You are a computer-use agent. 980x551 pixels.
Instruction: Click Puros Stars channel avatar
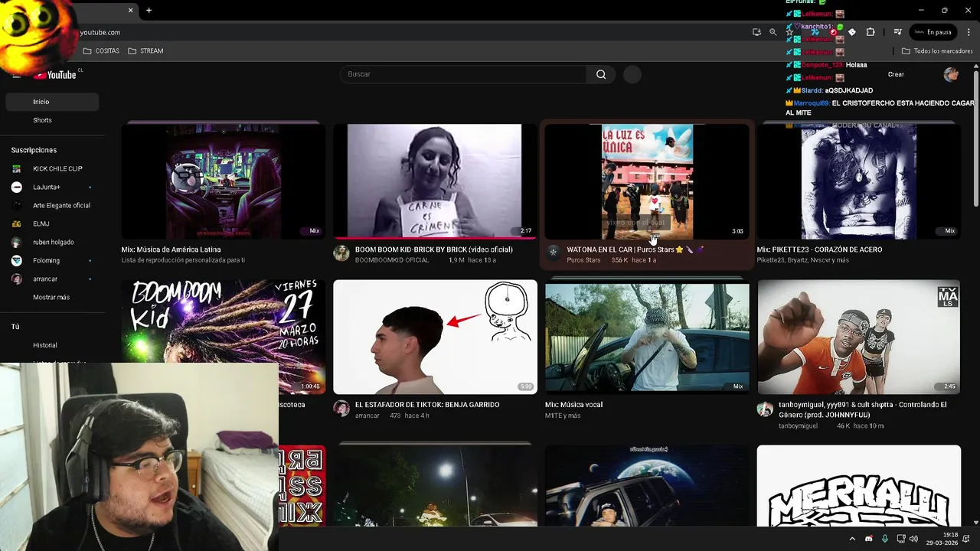click(553, 253)
